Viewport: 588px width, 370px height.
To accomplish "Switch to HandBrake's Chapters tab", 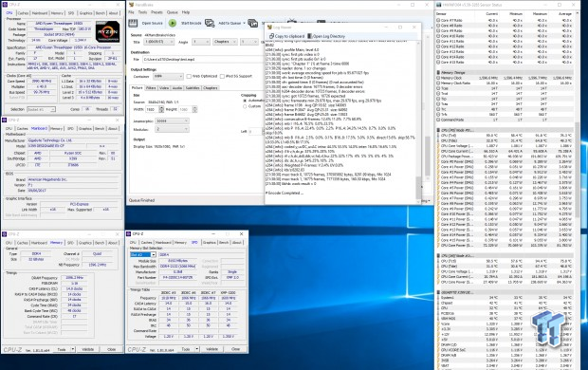I will coord(211,88).
